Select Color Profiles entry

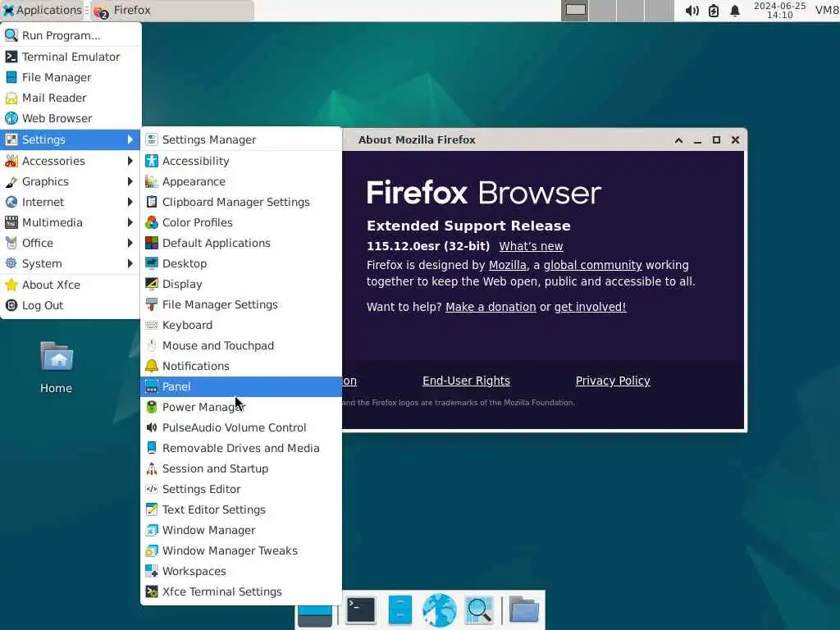point(241,222)
